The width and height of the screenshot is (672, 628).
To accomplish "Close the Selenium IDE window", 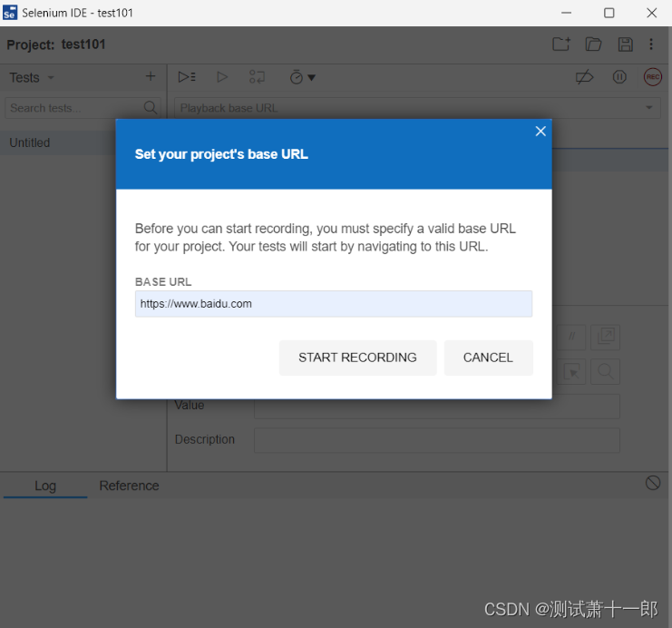I will [651, 13].
